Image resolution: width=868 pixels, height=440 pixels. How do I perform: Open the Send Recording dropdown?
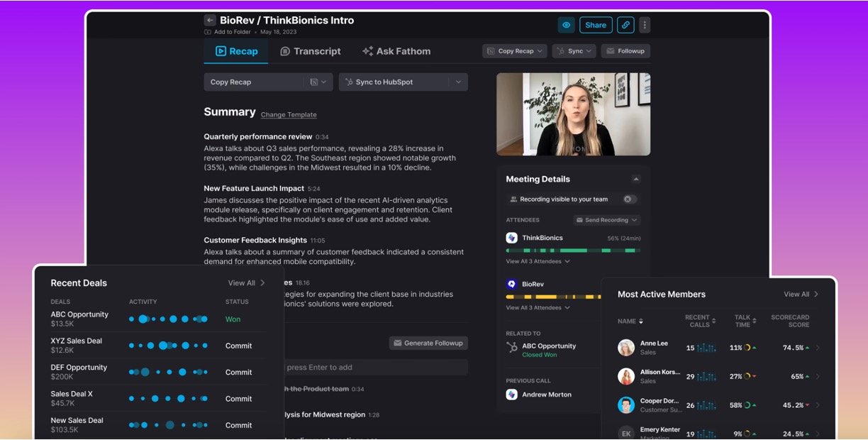tap(606, 220)
